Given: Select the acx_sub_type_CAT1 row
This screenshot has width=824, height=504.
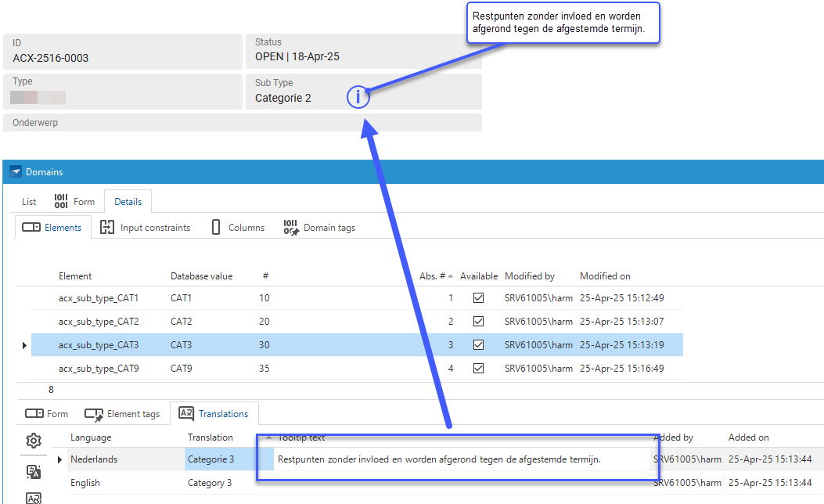Looking at the screenshot, I should [x=357, y=298].
